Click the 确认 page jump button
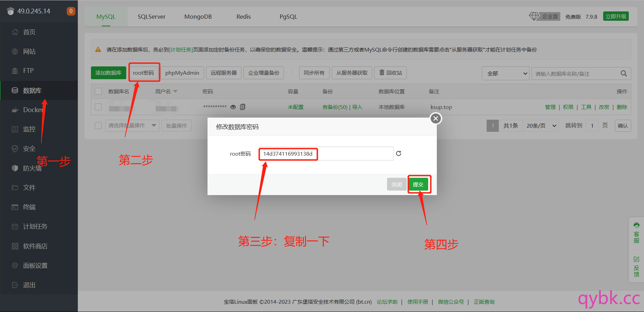The width and height of the screenshot is (644, 312). pos(623,126)
